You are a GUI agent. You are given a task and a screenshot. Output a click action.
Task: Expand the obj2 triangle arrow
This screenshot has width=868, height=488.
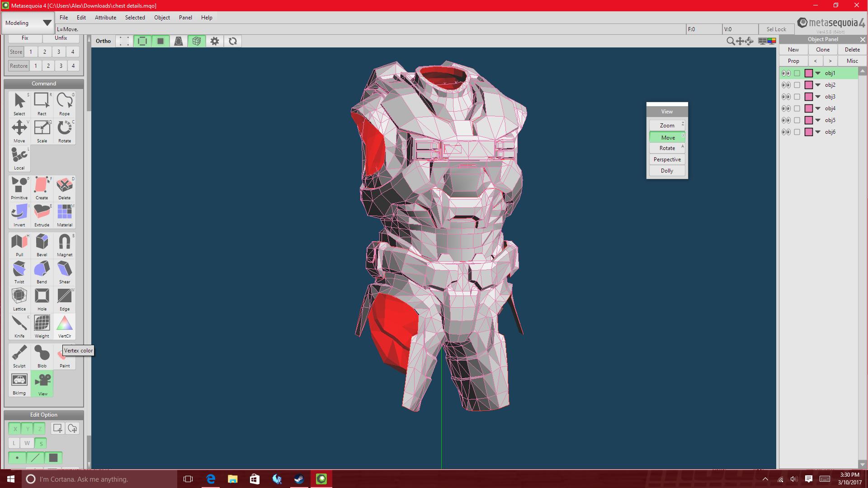click(x=818, y=85)
